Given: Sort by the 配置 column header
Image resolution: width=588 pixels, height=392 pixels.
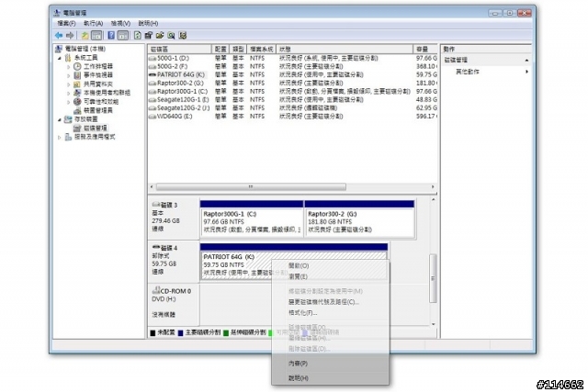Looking at the screenshot, I should (220, 49).
